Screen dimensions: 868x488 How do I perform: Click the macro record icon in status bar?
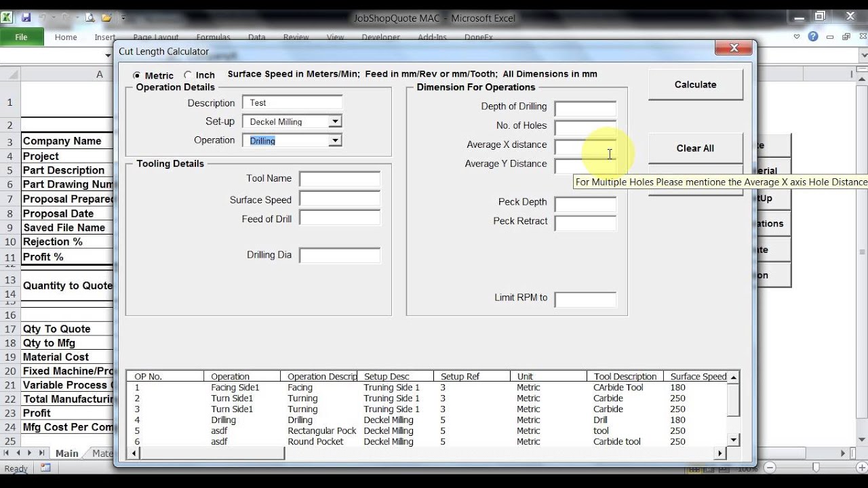[45, 468]
